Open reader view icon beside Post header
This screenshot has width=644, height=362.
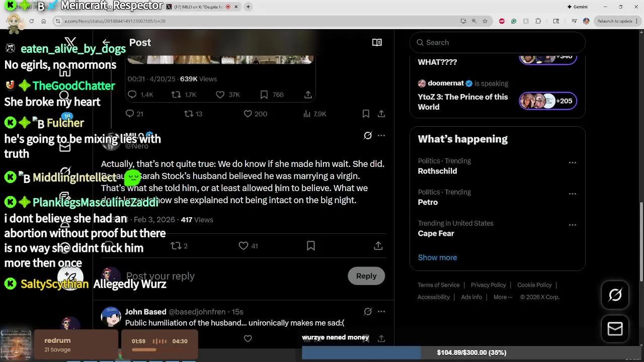click(x=377, y=43)
